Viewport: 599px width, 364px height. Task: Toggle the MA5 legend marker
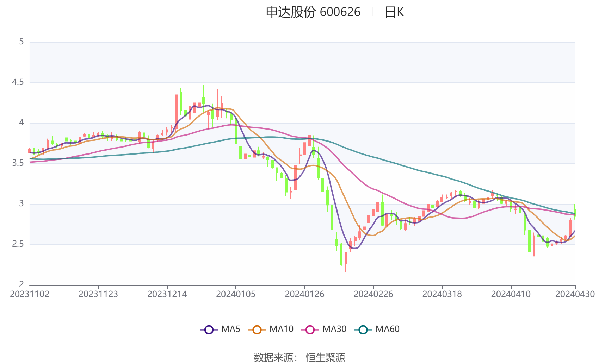click(x=209, y=330)
